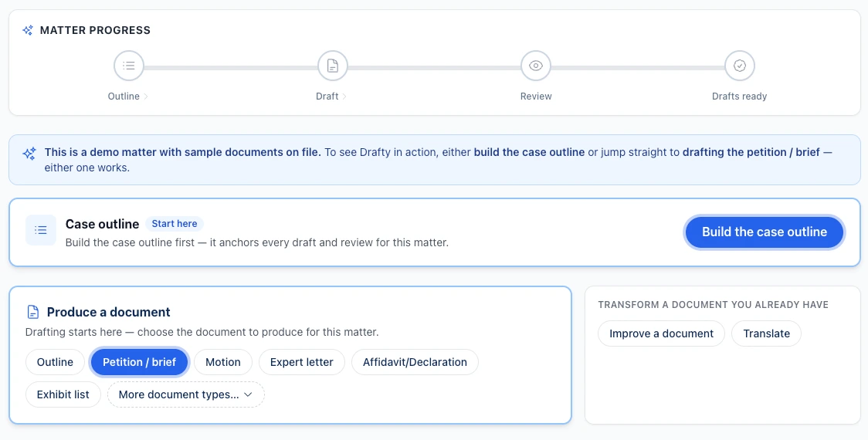Click the Outline step list icon
Screen dimensions: 868x440
coord(128,66)
